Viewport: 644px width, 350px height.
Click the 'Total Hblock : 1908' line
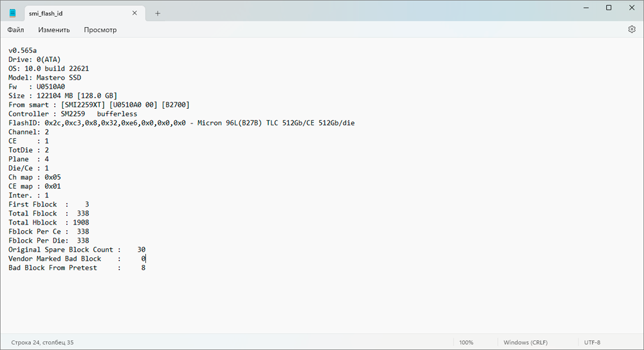point(48,222)
